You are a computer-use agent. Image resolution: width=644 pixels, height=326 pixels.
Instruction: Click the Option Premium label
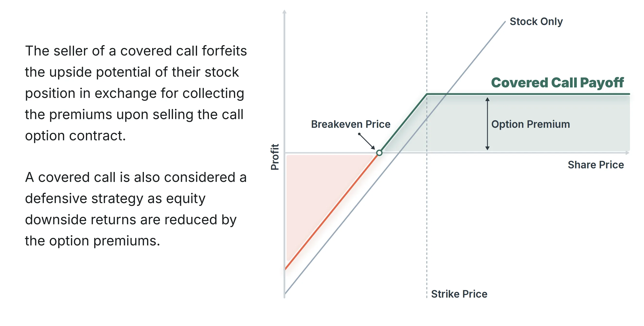pyautogui.click(x=530, y=124)
